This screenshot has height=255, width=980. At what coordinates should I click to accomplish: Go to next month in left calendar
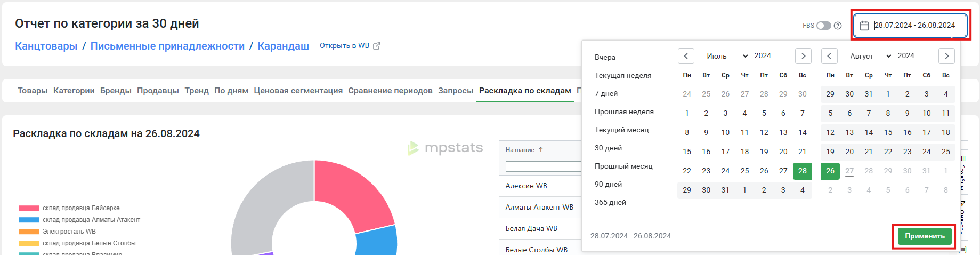click(x=803, y=56)
